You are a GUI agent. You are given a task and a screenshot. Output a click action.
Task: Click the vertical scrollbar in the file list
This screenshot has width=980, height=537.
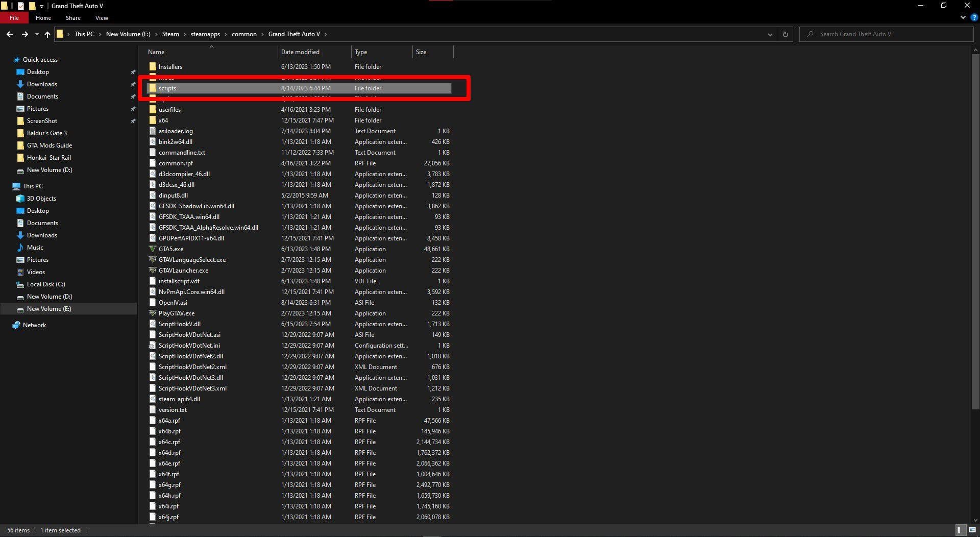tap(975, 255)
